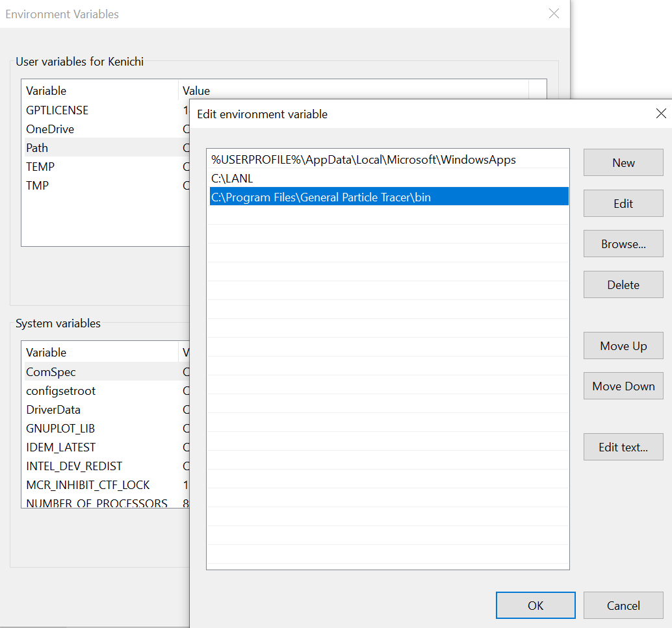Select the ComSpec system variable

51,372
